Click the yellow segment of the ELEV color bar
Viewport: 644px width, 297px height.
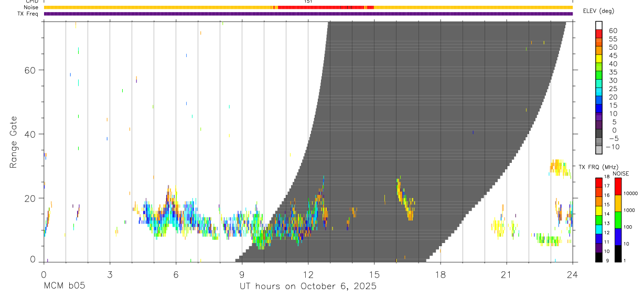click(x=598, y=59)
